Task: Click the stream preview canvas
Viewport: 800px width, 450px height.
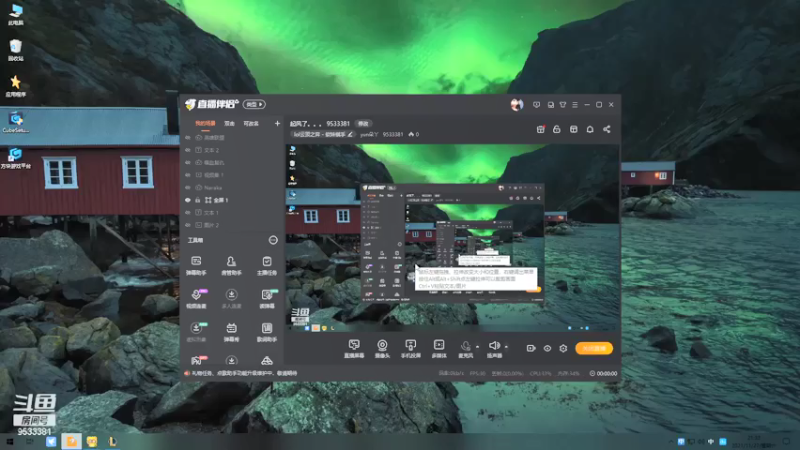Action: tap(452, 238)
